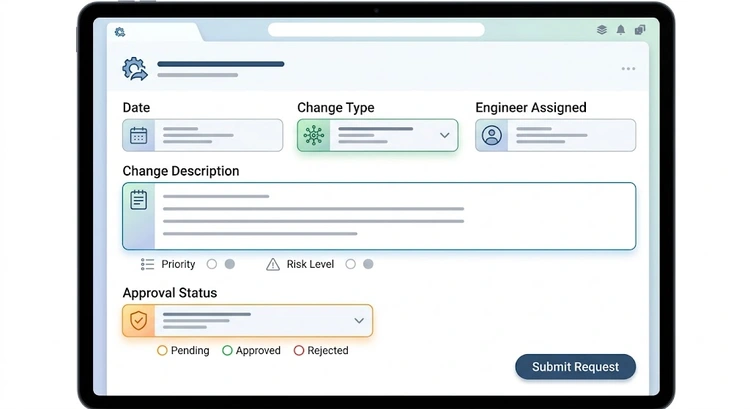Click the Risk Level label
This screenshot has width=750, height=409.
click(310, 264)
